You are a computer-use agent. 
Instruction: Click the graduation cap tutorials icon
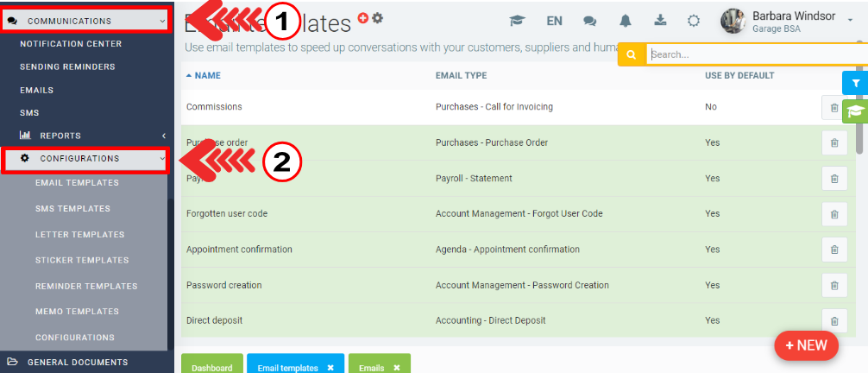(518, 21)
